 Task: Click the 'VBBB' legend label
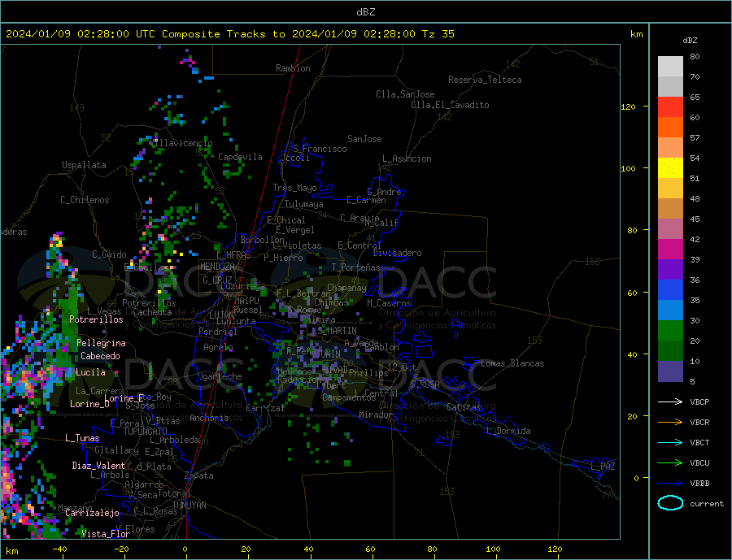point(699,483)
